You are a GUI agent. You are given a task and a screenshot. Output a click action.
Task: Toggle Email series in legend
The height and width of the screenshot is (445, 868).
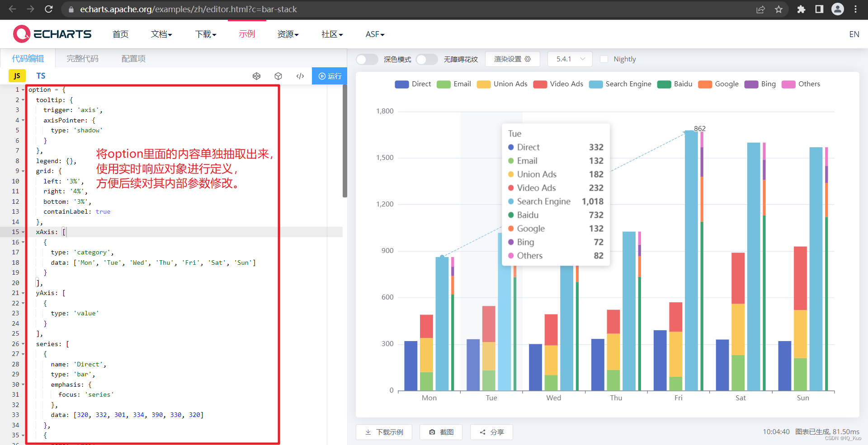pyautogui.click(x=454, y=84)
